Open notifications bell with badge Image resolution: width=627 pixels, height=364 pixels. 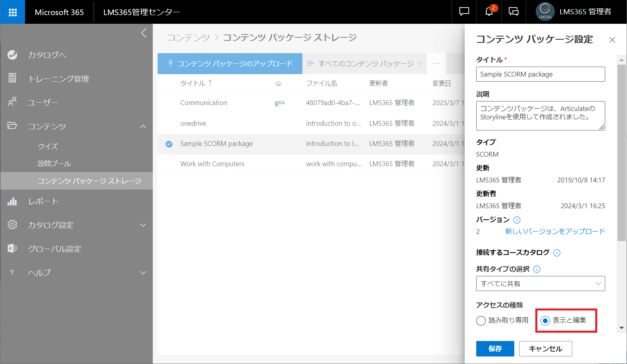(x=489, y=11)
